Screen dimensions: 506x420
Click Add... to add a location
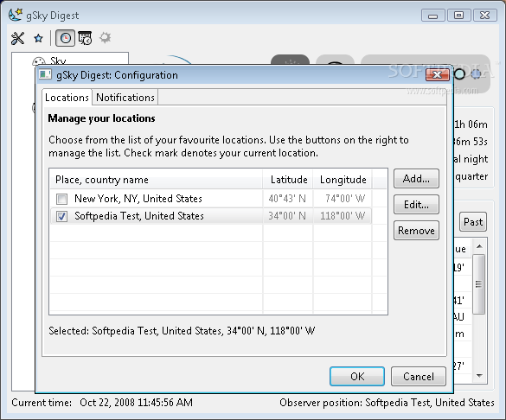(x=416, y=179)
